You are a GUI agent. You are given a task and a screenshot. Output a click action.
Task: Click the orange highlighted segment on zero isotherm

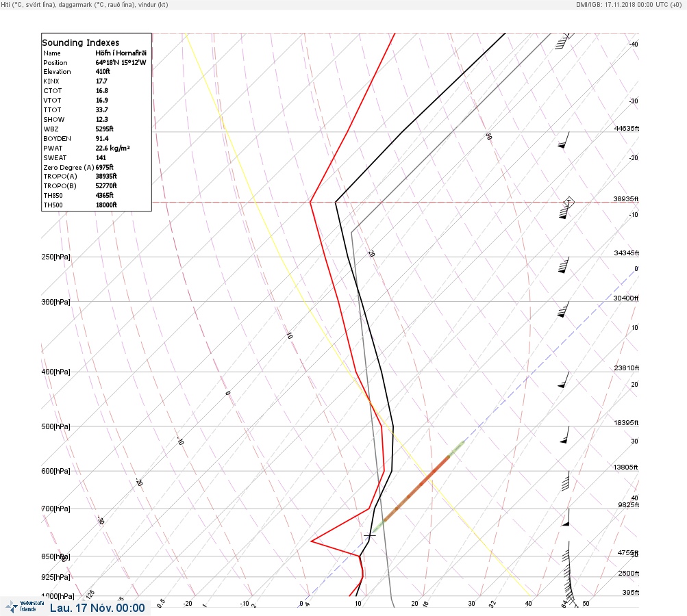416,488
